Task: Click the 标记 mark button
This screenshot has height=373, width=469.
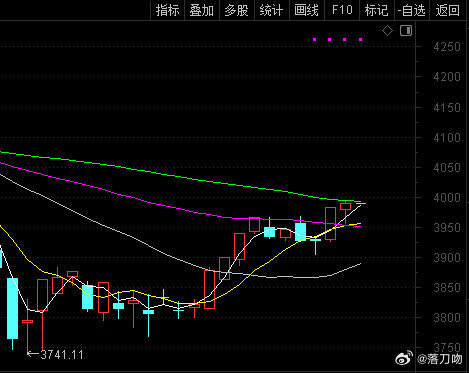Action: point(377,10)
